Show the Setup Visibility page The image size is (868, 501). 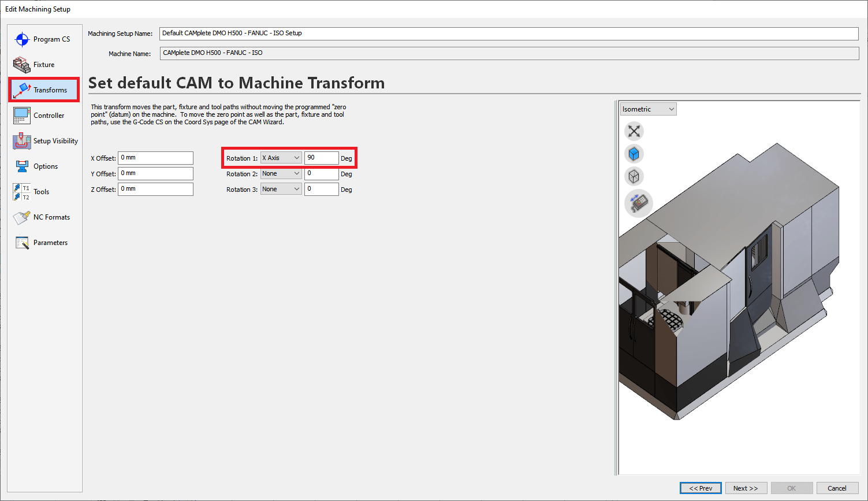(x=44, y=141)
